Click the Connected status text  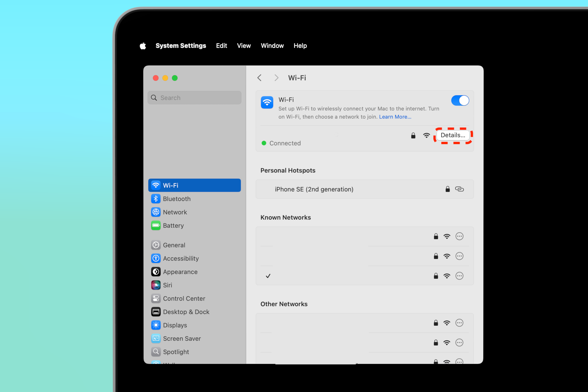click(x=285, y=143)
